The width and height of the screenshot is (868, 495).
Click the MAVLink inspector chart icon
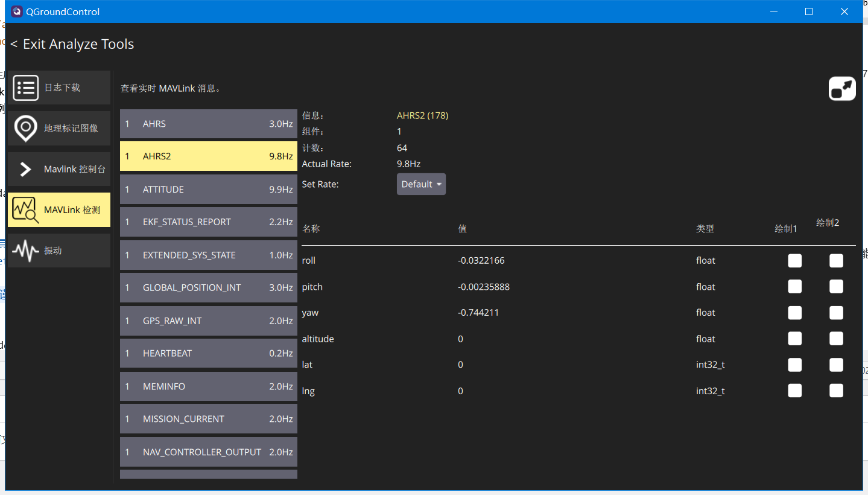click(x=26, y=210)
